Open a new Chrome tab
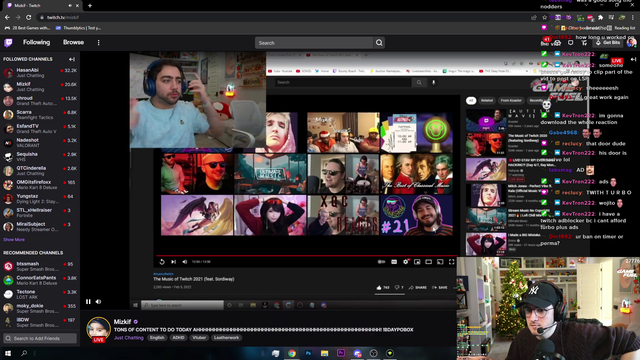The height and width of the screenshot is (360, 640). coord(90,6)
